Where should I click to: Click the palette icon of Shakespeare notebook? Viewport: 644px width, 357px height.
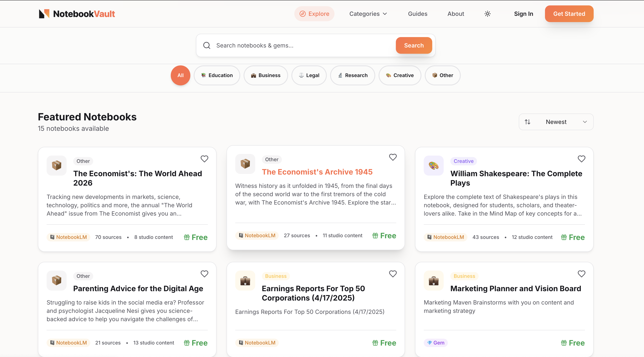433,165
